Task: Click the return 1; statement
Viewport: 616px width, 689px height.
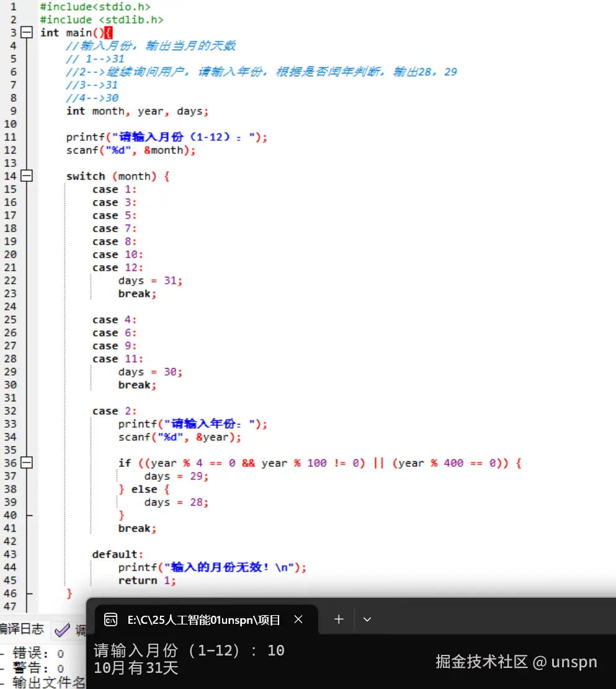Action: click(146, 580)
